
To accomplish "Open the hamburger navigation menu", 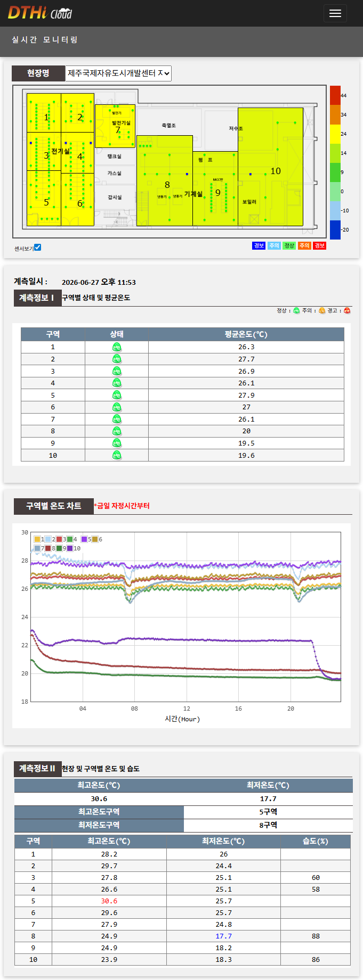I will pos(335,13).
